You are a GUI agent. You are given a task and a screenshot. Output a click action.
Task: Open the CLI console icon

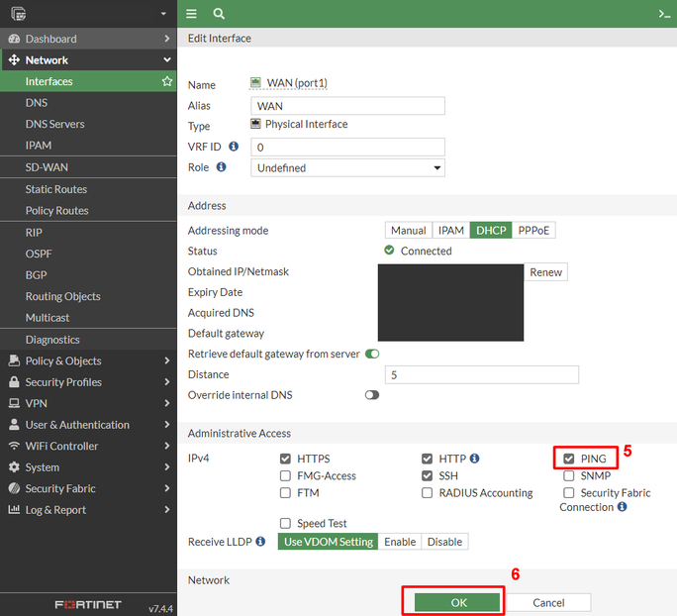pyautogui.click(x=664, y=14)
